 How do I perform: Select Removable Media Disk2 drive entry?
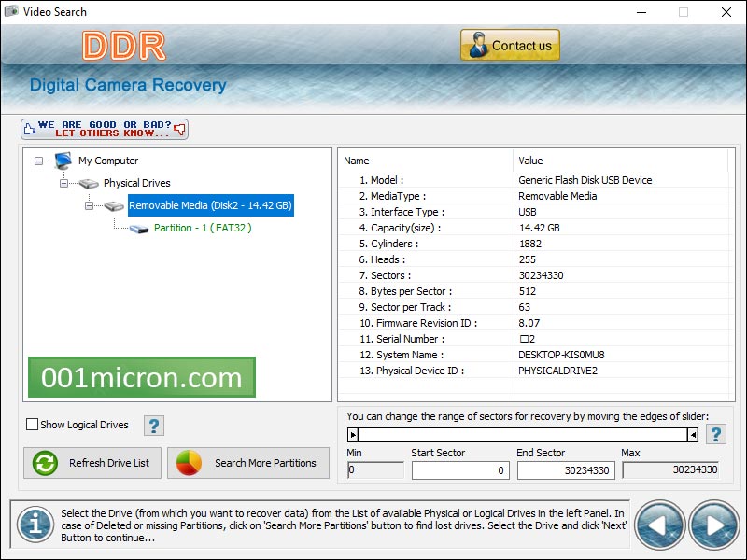coord(210,205)
